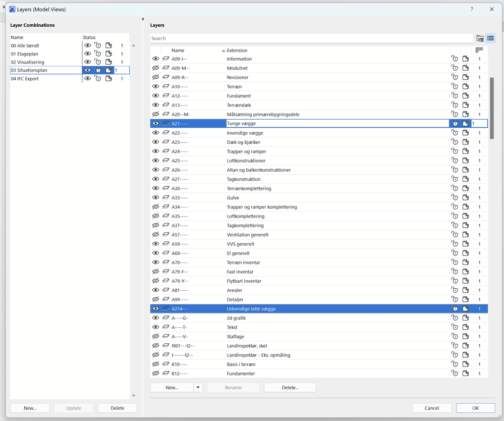This screenshot has height=421, width=504.
Task: Open the dropdown arrow next to New
Action: (199, 387)
